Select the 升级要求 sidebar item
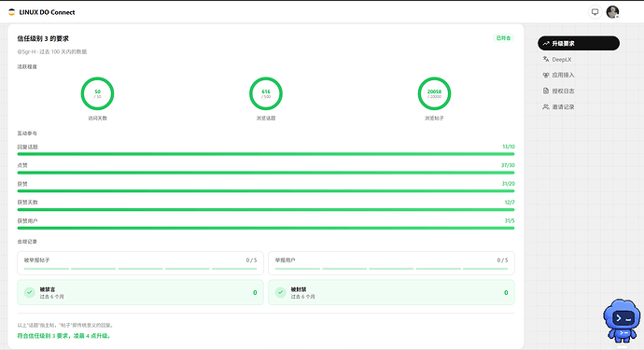This screenshot has height=350, width=644. click(x=579, y=43)
